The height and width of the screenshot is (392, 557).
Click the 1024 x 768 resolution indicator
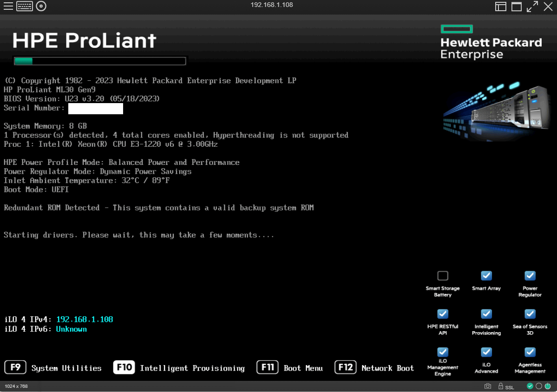coord(16,386)
